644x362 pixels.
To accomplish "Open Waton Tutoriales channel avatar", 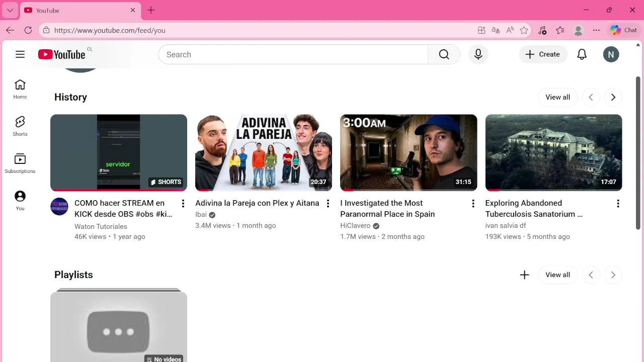I will [59, 207].
